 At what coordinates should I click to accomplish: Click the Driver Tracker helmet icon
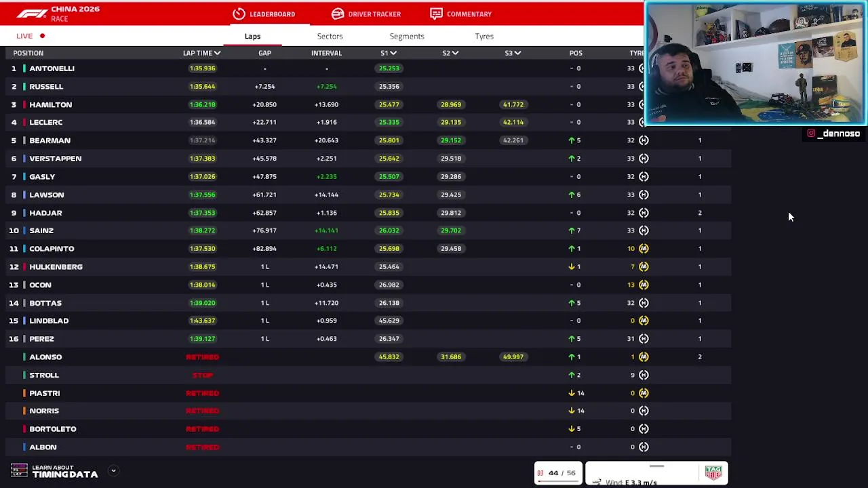click(x=338, y=14)
